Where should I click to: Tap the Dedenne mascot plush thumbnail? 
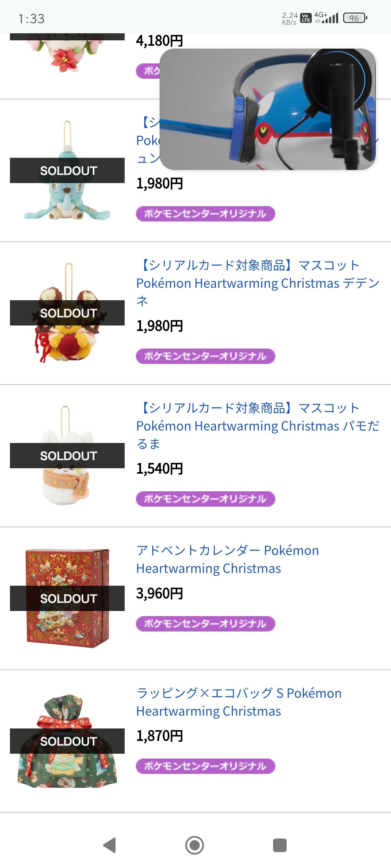(x=68, y=313)
